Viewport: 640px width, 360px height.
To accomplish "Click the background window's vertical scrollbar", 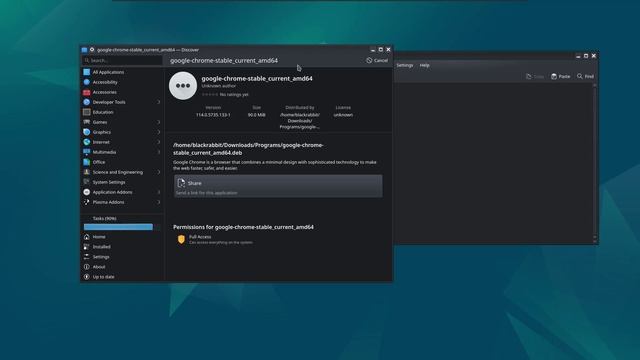I will [x=594, y=163].
